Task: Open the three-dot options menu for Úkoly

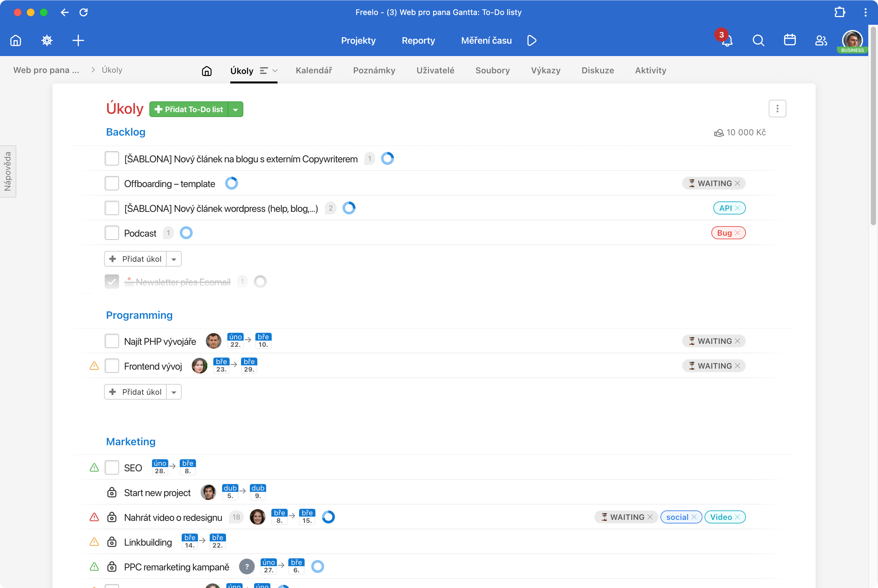Action: click(778, 108)
